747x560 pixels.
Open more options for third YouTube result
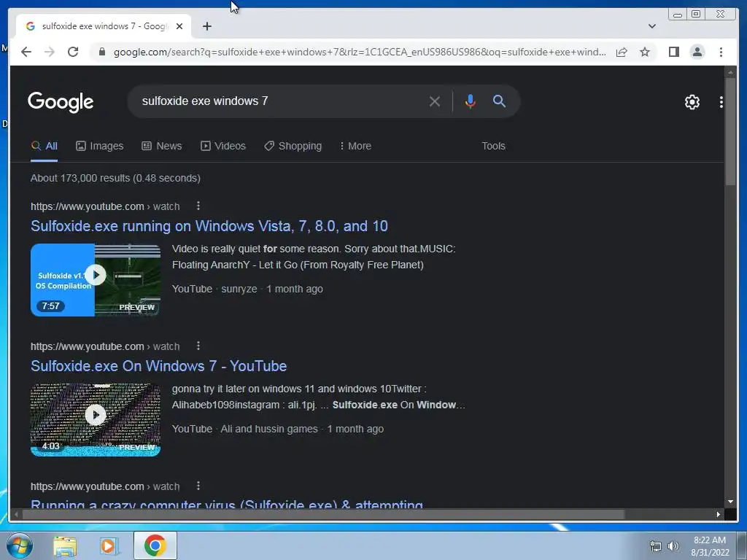198,486
